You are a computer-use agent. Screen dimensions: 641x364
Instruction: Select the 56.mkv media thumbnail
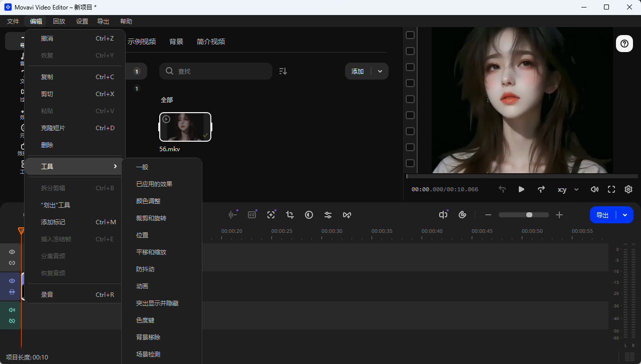(185, 127)
